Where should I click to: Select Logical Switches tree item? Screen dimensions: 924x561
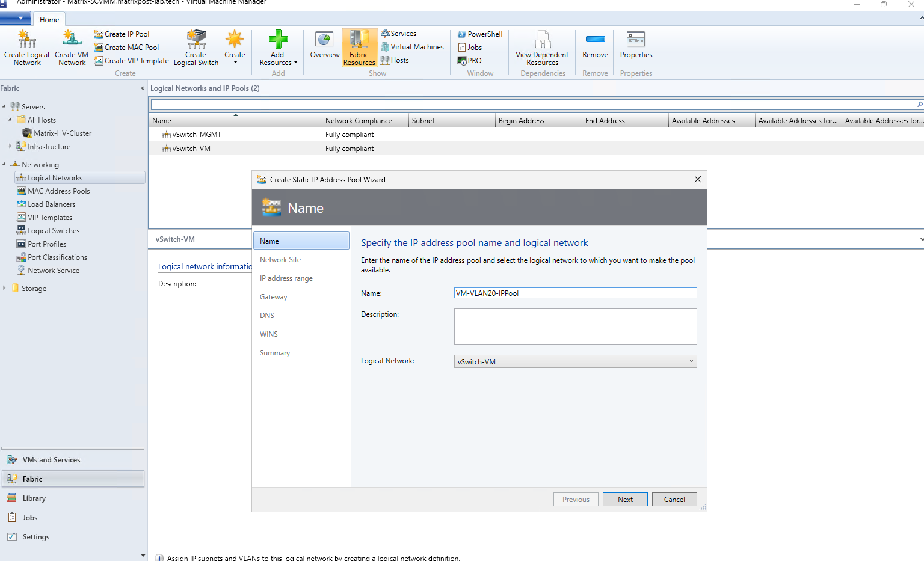tap(48, 231)
